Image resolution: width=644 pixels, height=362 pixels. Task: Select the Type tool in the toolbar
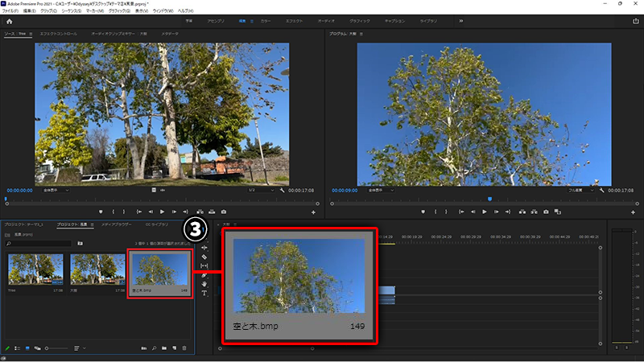(x=204, y=293)
